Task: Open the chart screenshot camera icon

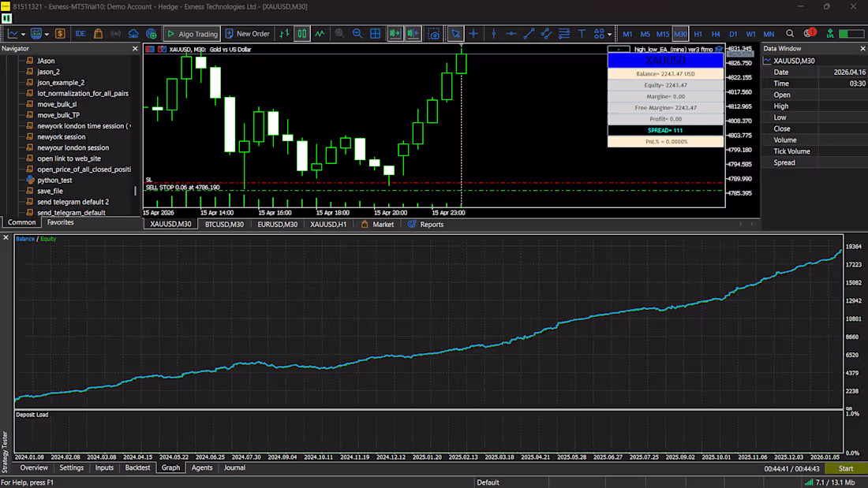Action: [x=433, y=34]
